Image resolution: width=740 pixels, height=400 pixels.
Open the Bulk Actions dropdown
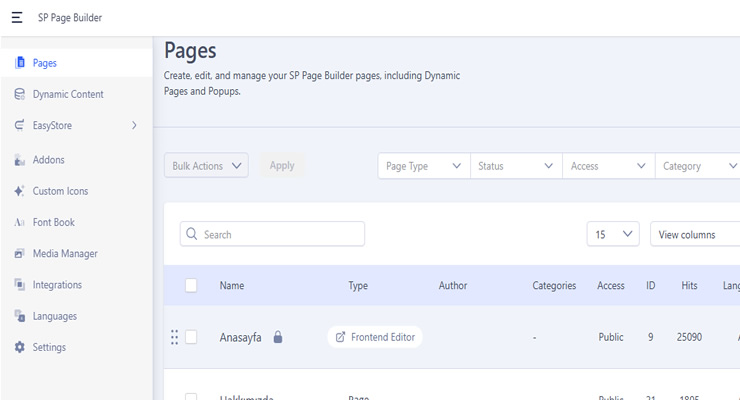click(206, 166)
